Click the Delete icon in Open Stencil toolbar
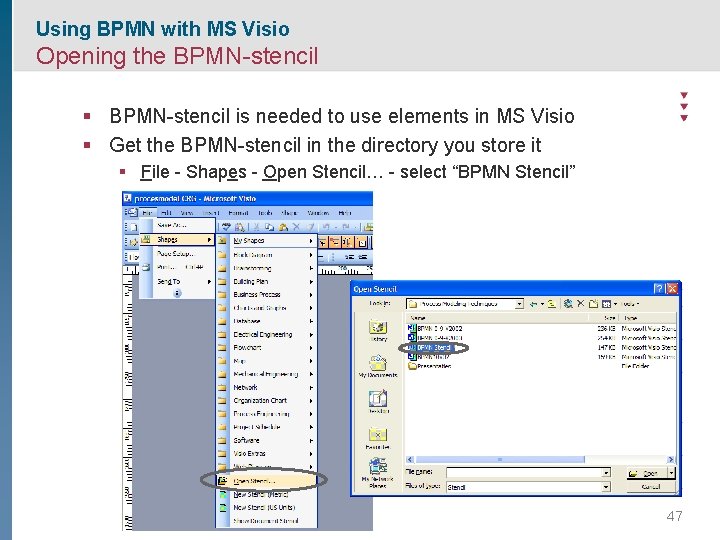720x540 pixels. (581, 304)
